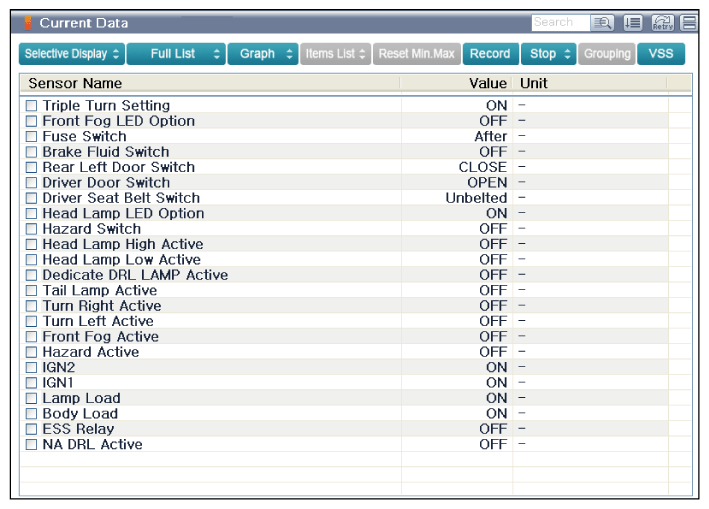709x509 pixels.
Task: Open the list sort icon in title bar
Action: pyautogui.click(x=633, y=23)
